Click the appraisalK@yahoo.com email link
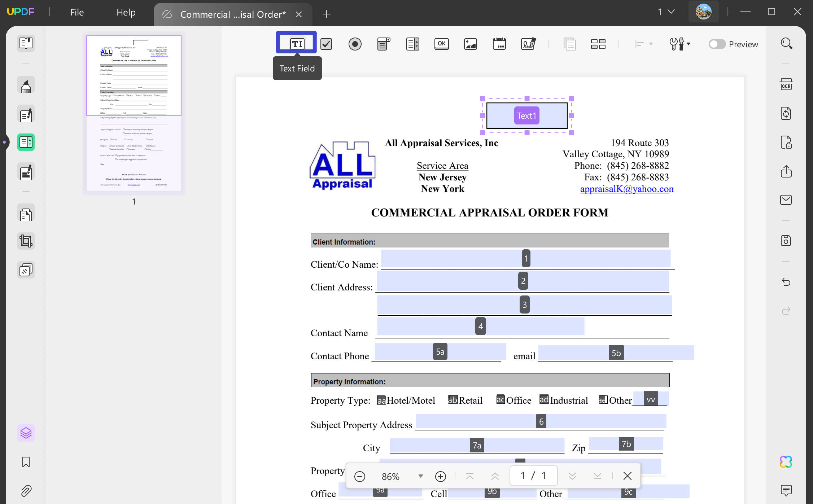813x504 pixels. 626,189
